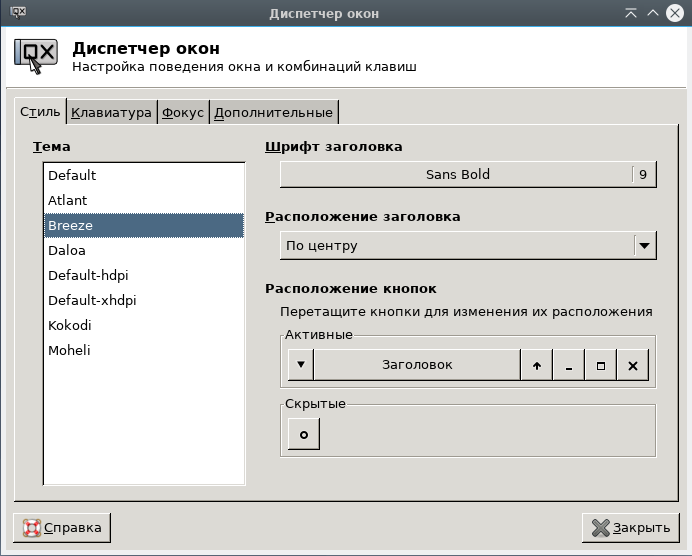
Task: Click the window menu arrow button in Active
Action: [300, 365]
